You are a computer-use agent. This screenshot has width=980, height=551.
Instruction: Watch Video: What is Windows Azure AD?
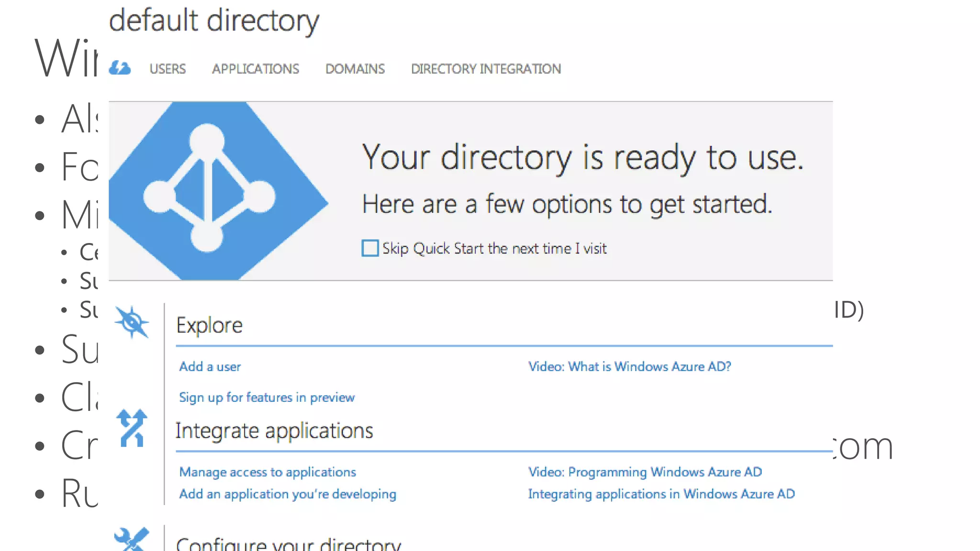pyautogui.click(x=629, y=367)
